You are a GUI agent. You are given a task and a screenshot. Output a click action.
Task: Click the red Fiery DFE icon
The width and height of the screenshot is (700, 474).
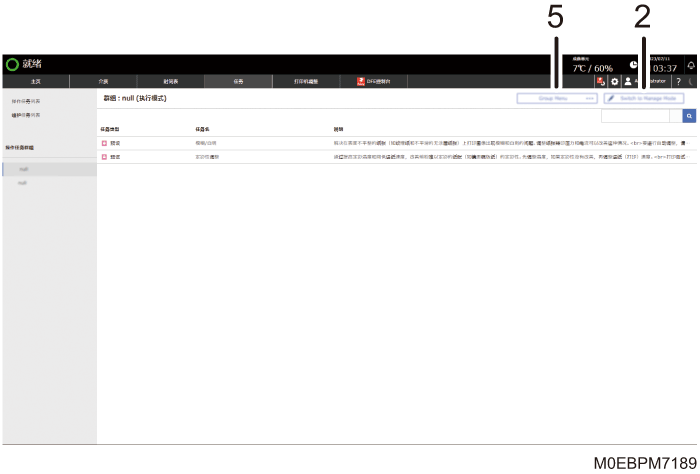(361, 81)
